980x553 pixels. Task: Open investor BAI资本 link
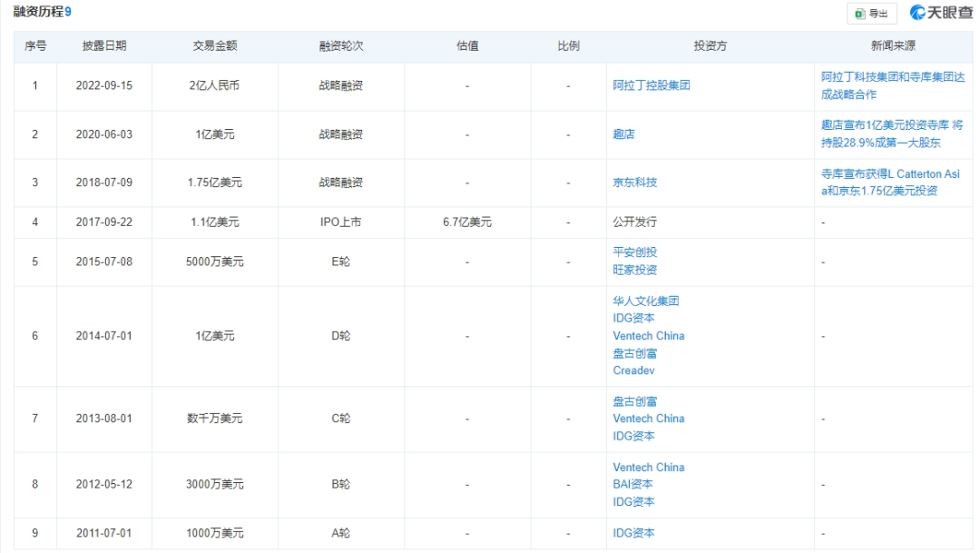tap(632, 484)
